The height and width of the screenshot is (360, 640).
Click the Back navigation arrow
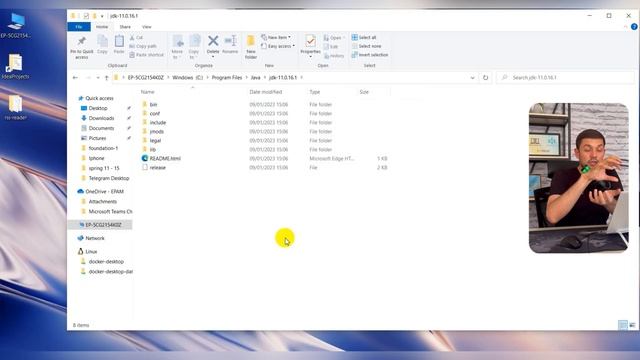pyautogui.click(x=75, y=78)
